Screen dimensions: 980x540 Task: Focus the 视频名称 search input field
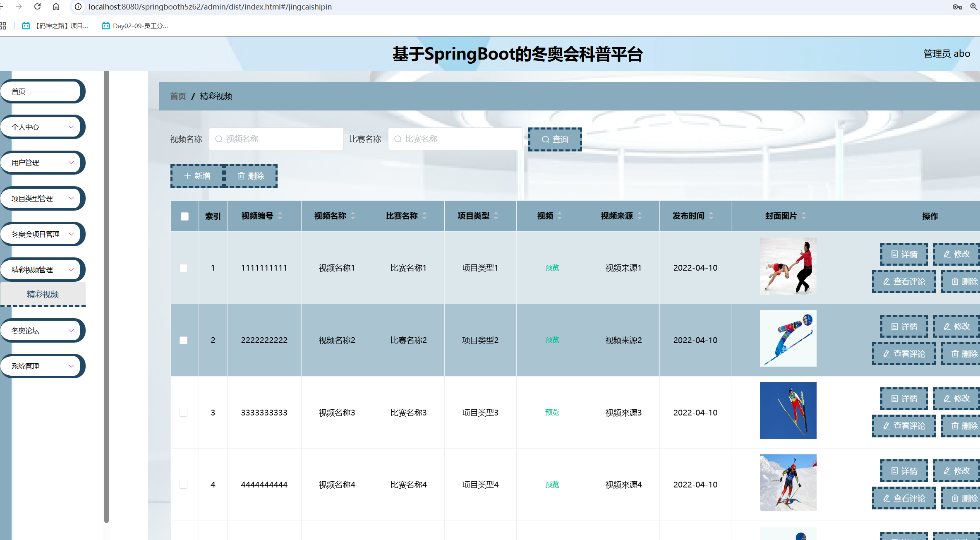(276, 139)
